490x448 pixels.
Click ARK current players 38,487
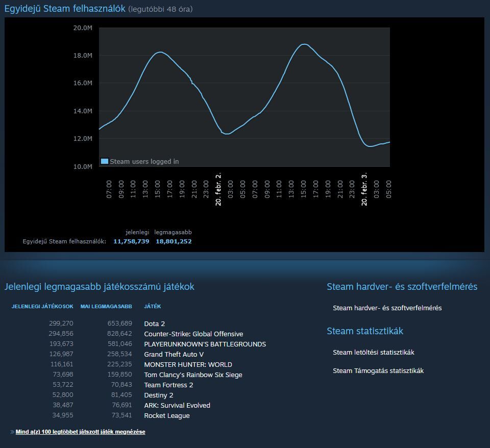(x=63, y=405)
